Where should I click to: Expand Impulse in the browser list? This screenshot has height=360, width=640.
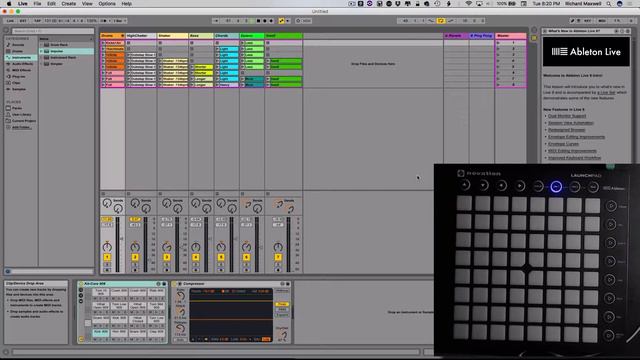coord(41,51)
